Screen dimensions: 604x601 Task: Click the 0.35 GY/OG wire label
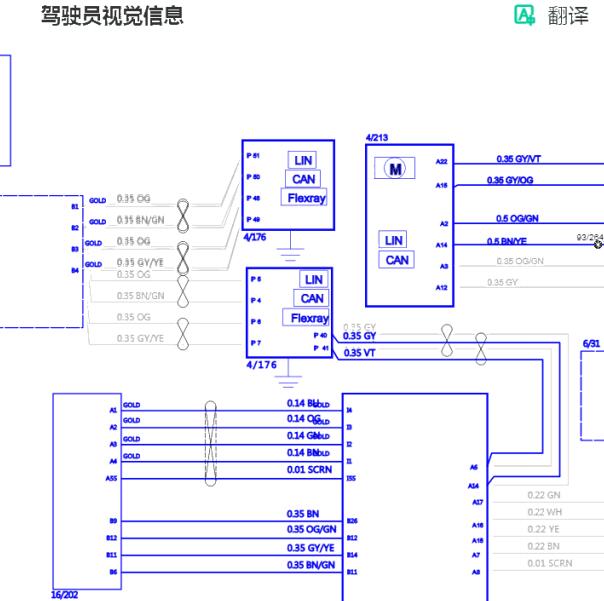click(x=510, y=180)
